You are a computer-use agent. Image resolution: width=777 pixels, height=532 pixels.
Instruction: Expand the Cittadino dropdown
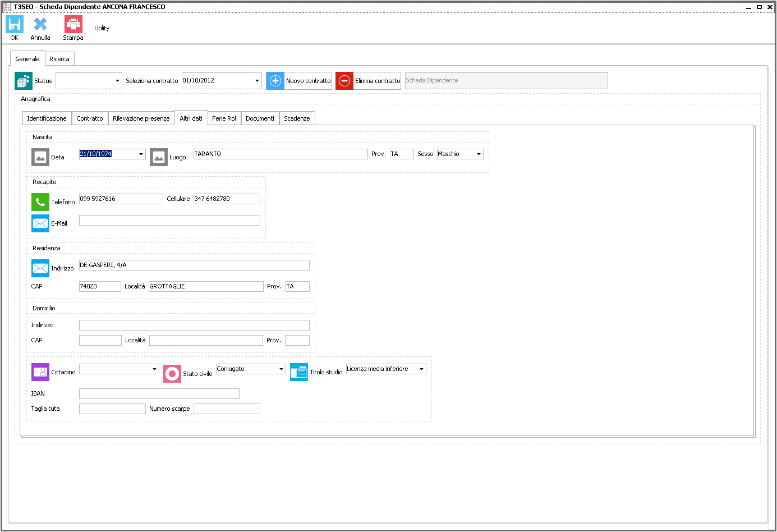click(154, 369)
